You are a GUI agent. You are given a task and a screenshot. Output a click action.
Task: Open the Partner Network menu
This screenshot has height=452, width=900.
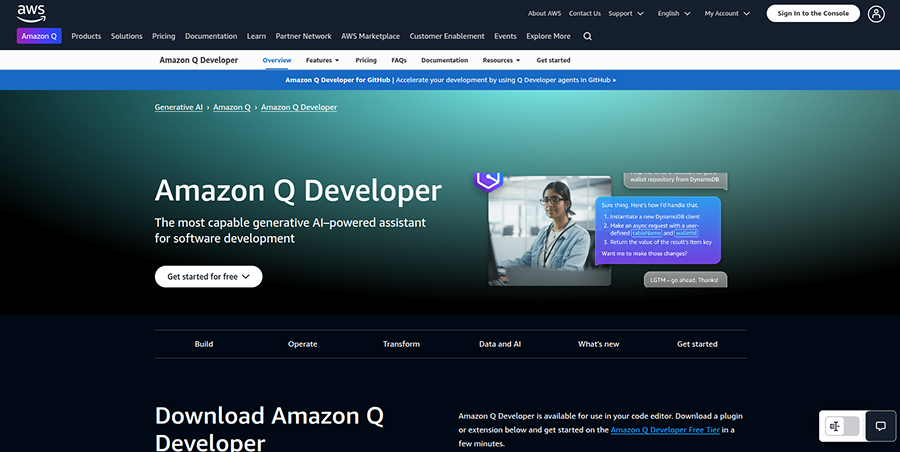(303, 36)
